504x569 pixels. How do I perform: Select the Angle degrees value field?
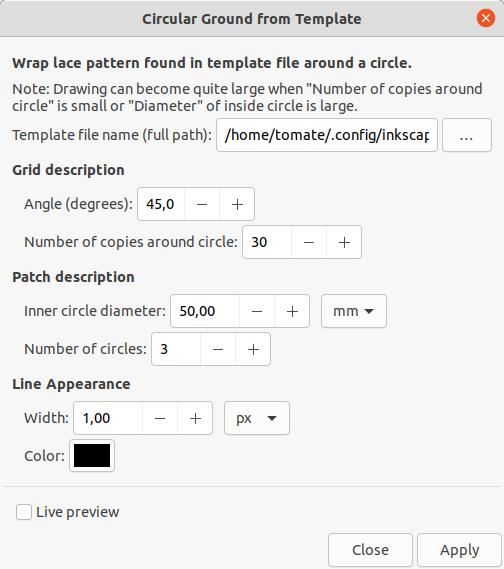(x=161, y=204)
